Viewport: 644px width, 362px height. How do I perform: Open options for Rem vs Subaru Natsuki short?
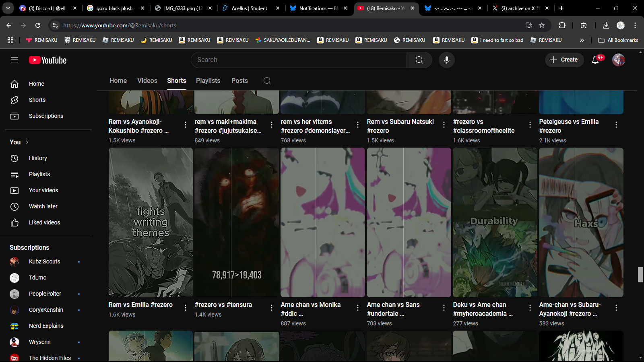(444, 125)
